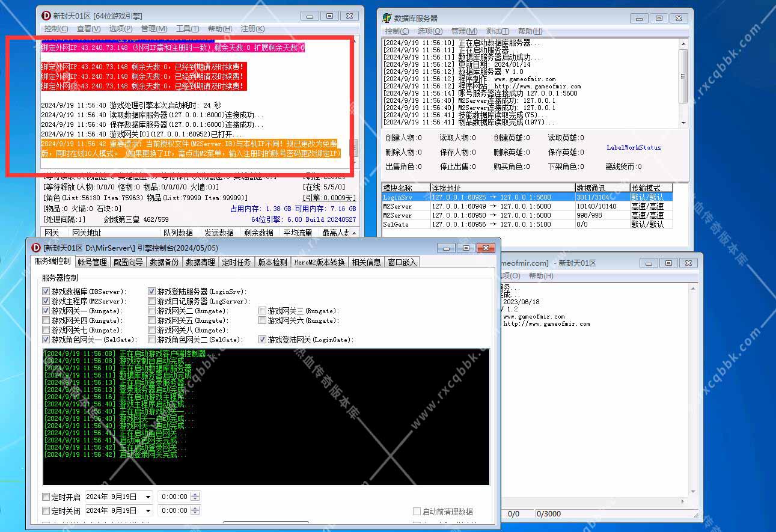Enable 游戏角色网关二 (SelGate) checkbox
The width and height of the screenshot is (776, 532).
click(152, 340)
